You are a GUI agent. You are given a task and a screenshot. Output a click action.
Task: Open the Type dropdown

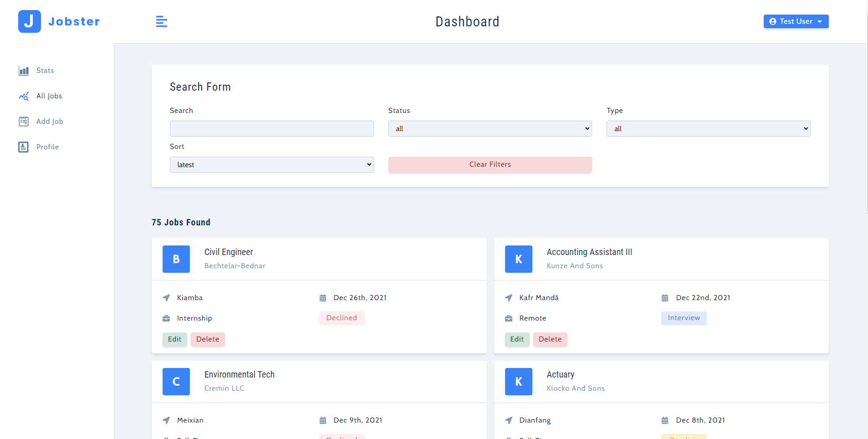[x=708, y=129]
